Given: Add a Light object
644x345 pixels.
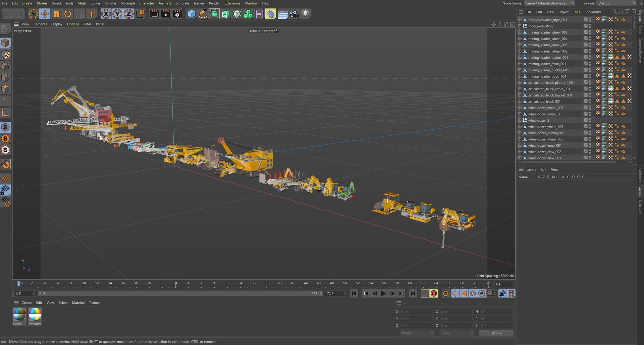Looking at the screenshot, I should (x=306, y=14).
